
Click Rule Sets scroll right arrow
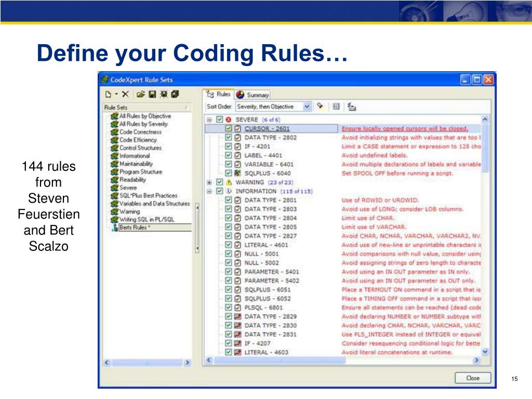[x=187, y=363]
